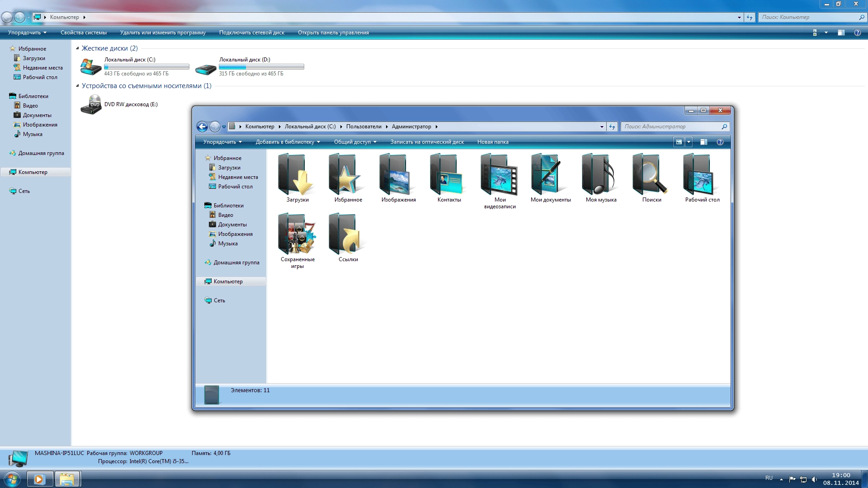Launch media player from taskbar

(x=40, y=479)
